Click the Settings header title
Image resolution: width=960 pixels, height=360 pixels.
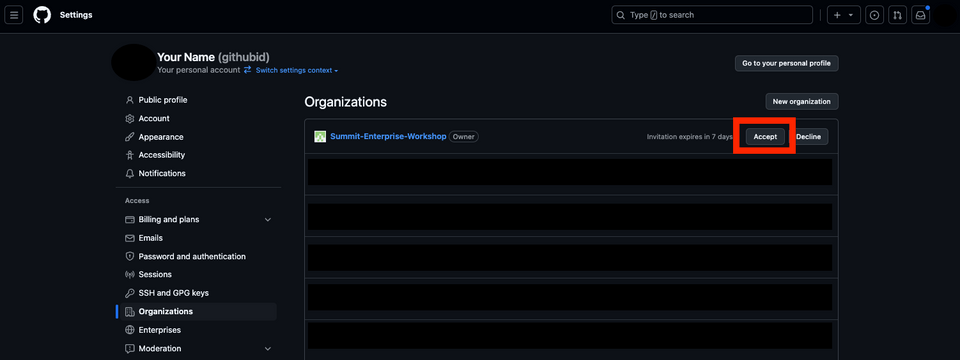76,15
